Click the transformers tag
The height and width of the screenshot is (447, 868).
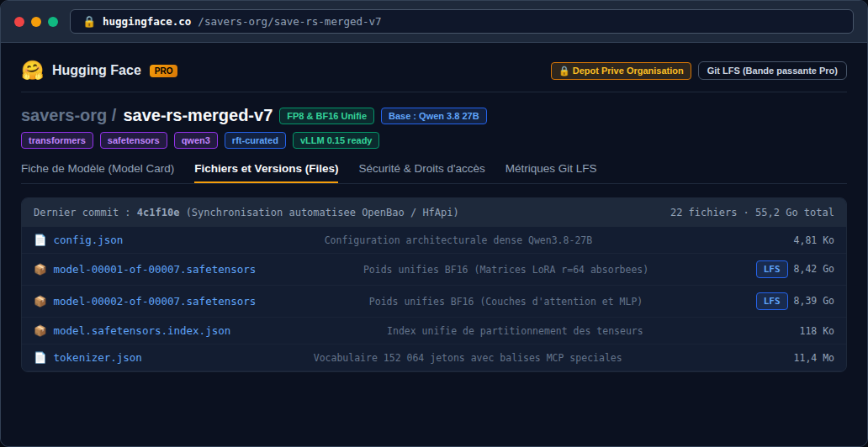(57, 140)
